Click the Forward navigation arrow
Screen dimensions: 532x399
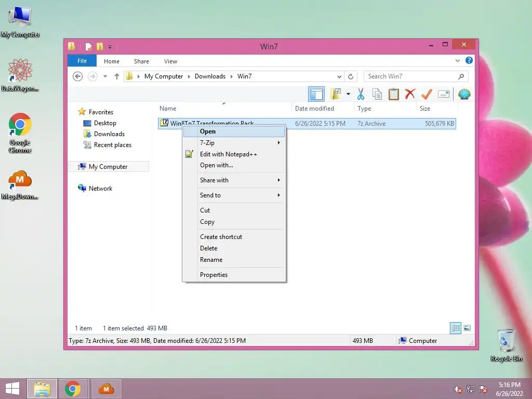92,76
